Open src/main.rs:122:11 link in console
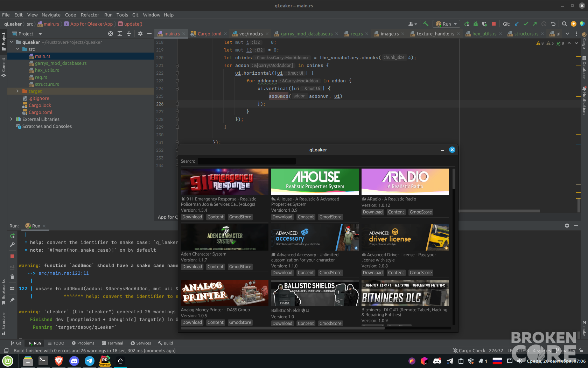This screenshot has height=368, width=588. click(63, 273)
